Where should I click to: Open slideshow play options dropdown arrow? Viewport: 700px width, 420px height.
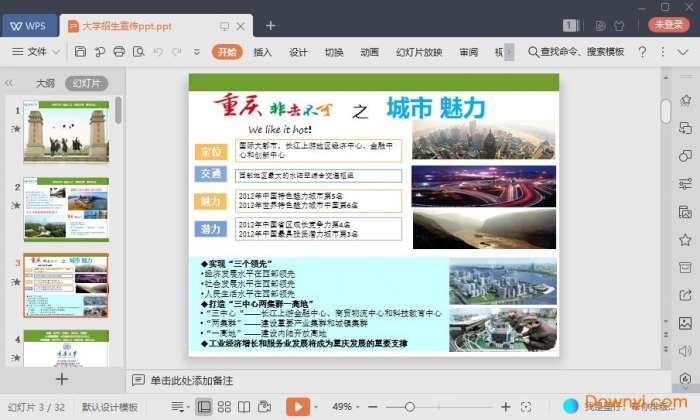(x=316, y=407)
